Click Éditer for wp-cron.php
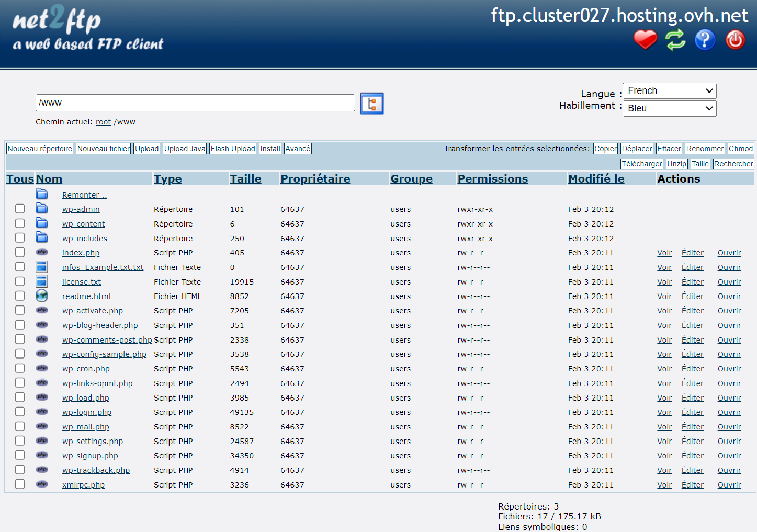This screenshot has width=757, height=532. (692, 369)
